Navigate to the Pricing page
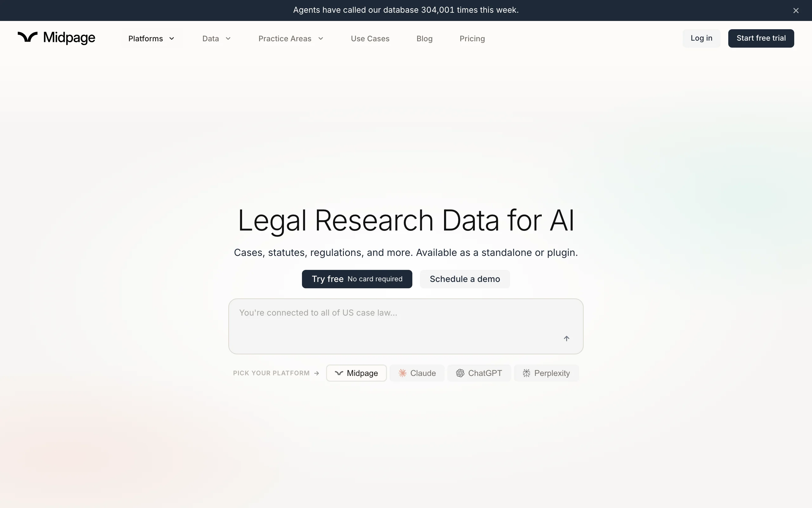Screen dimensions: 812x508 472,39
